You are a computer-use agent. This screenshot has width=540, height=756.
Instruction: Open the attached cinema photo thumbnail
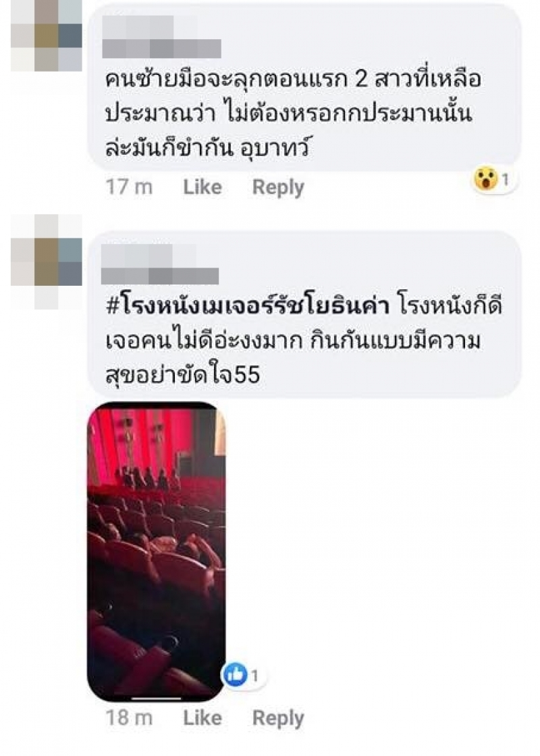tap(156, 551)
